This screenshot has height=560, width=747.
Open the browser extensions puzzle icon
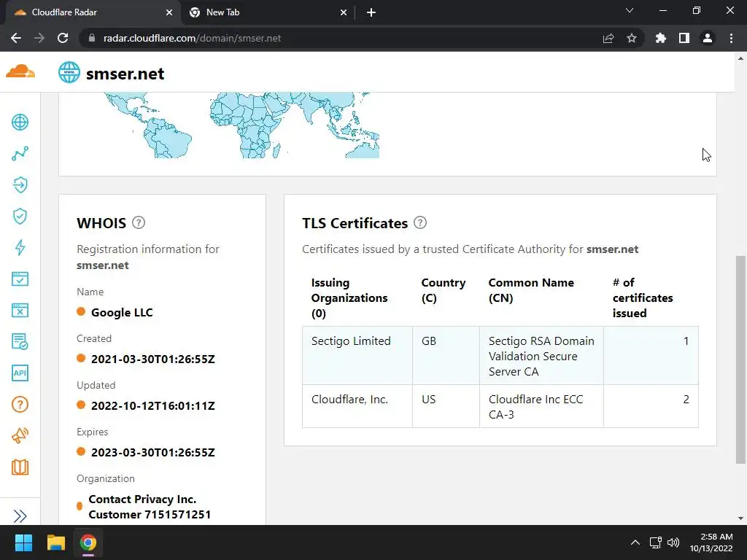pyautogui.click(x=661, y=38)
